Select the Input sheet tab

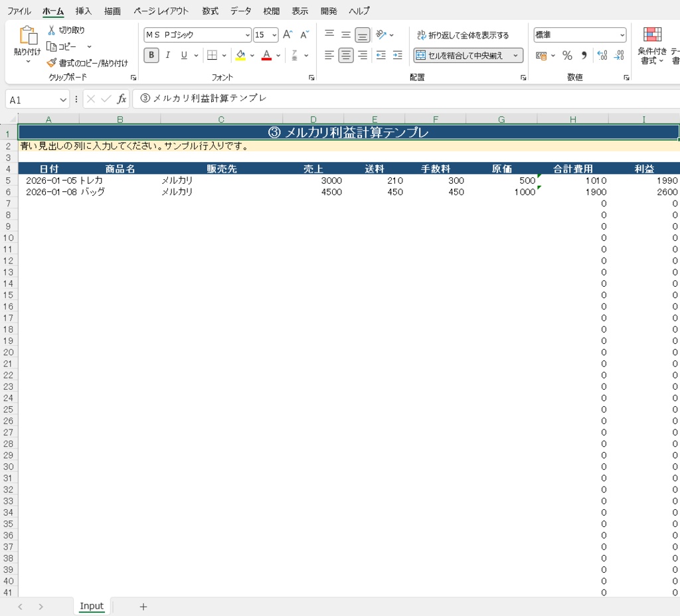tap(92, 606)
